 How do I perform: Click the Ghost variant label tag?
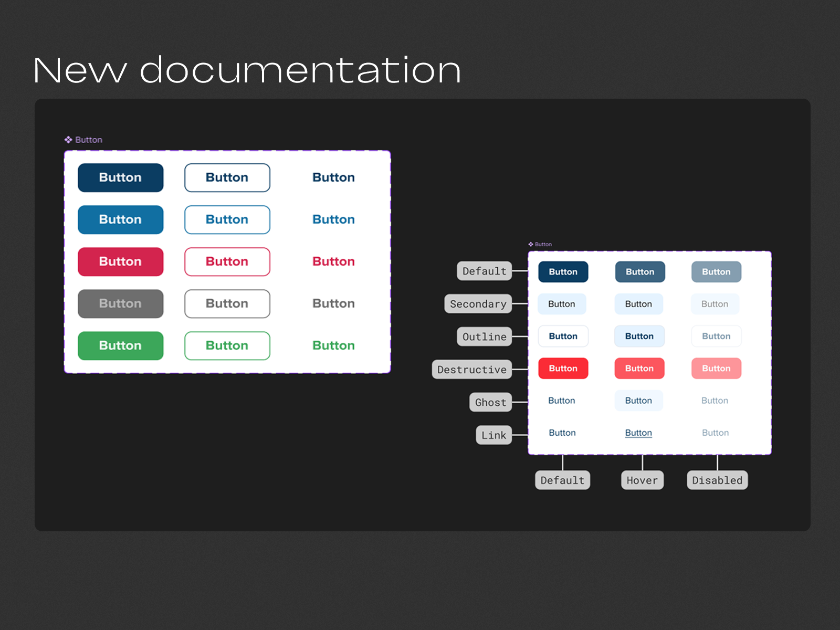click(490, 402)
